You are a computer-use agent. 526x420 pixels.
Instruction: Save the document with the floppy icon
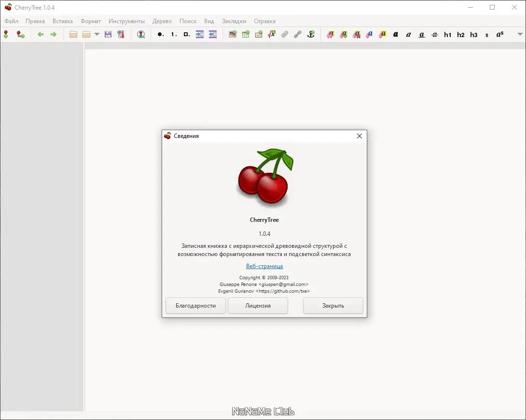[108, 34]
